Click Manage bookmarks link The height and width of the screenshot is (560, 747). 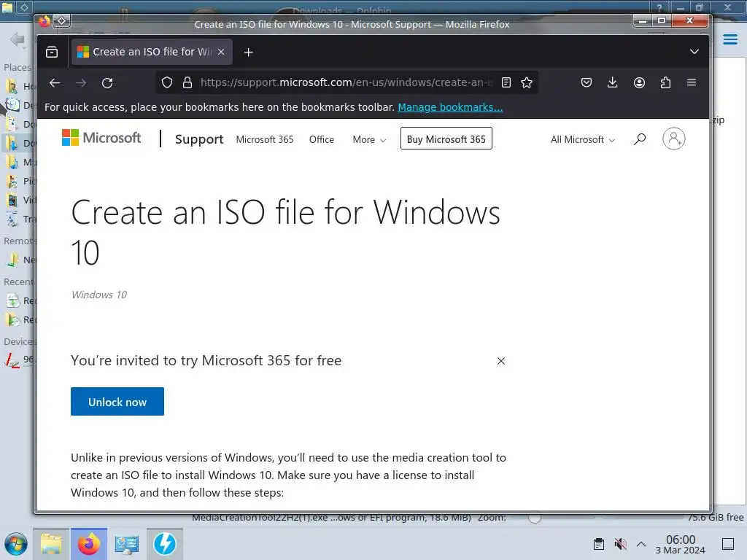[x=450, y=107]
